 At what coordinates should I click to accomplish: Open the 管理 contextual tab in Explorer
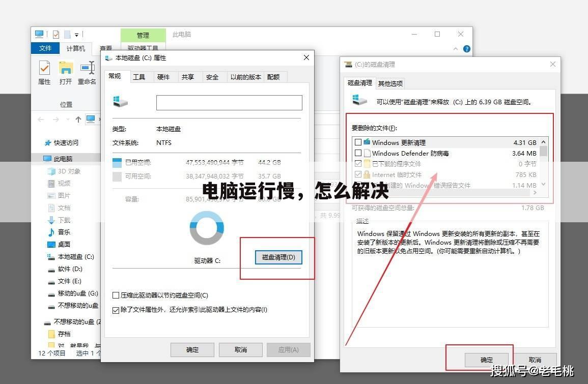(143, 35)
